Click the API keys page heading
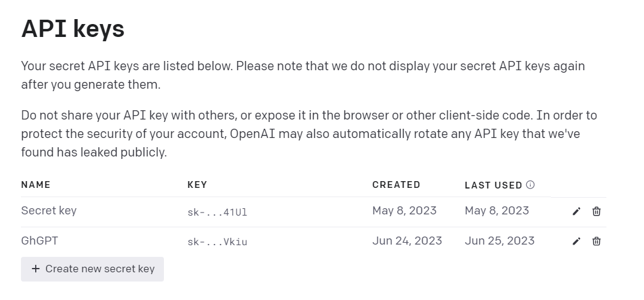The height and width of the screenshot is (300, 644). (73, 29)
